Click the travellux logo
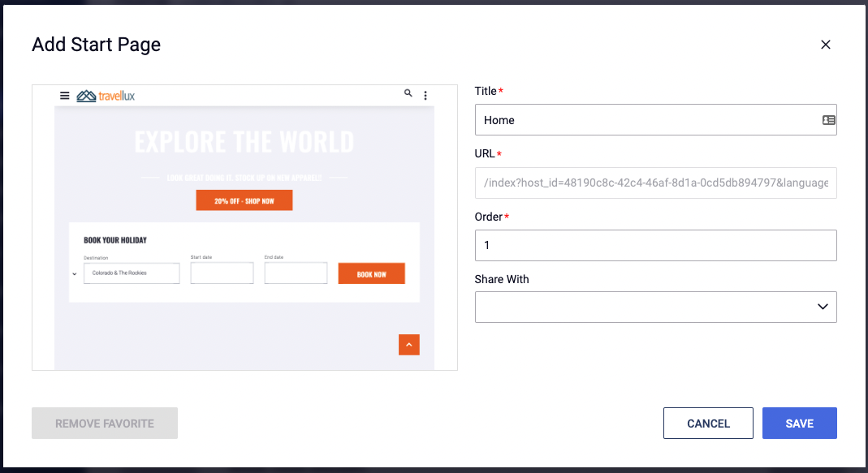Viewport: 868px width, 473px height. (x=105, y=95)
